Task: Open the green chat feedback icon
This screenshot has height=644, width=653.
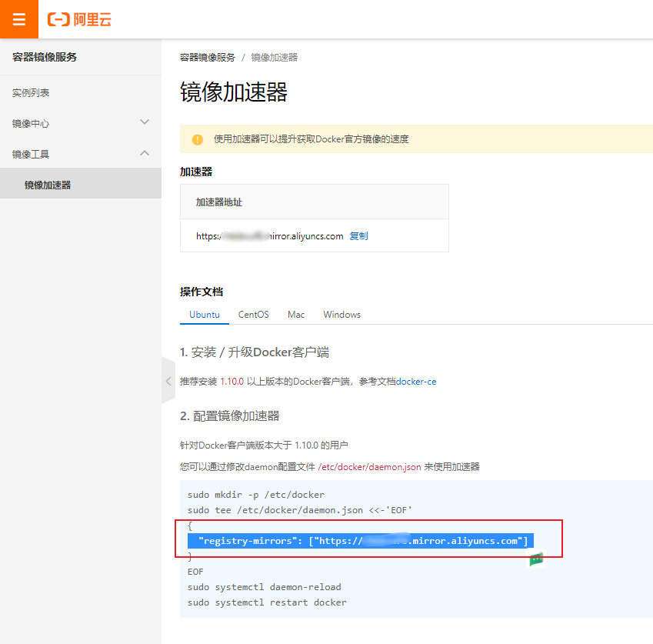Action: 536,559
